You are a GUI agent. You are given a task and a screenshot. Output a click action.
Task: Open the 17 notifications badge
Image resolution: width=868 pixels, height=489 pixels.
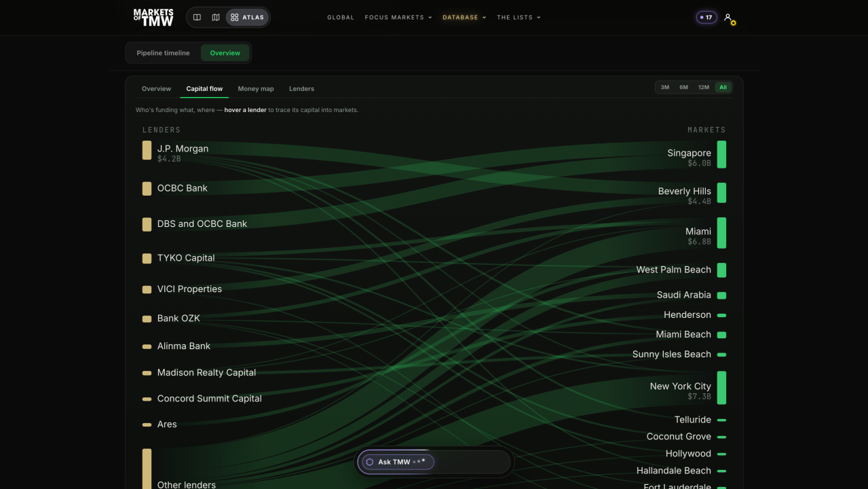point(706,18)
